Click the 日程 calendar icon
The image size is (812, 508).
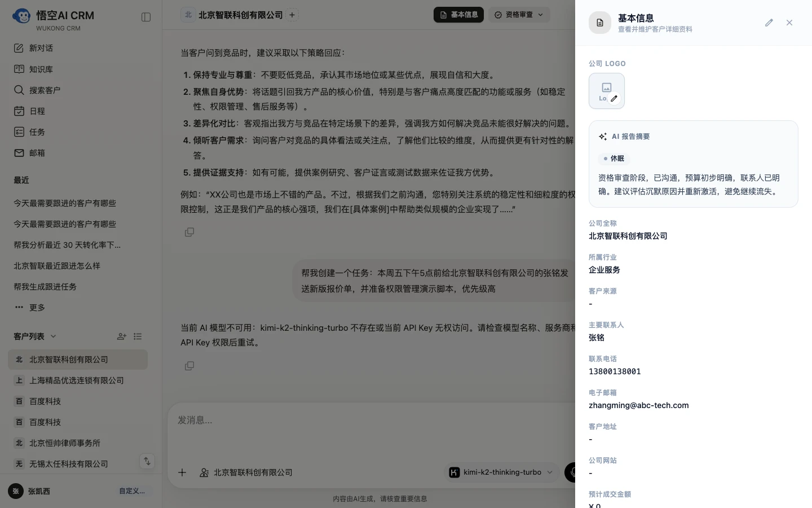point(19,111)
